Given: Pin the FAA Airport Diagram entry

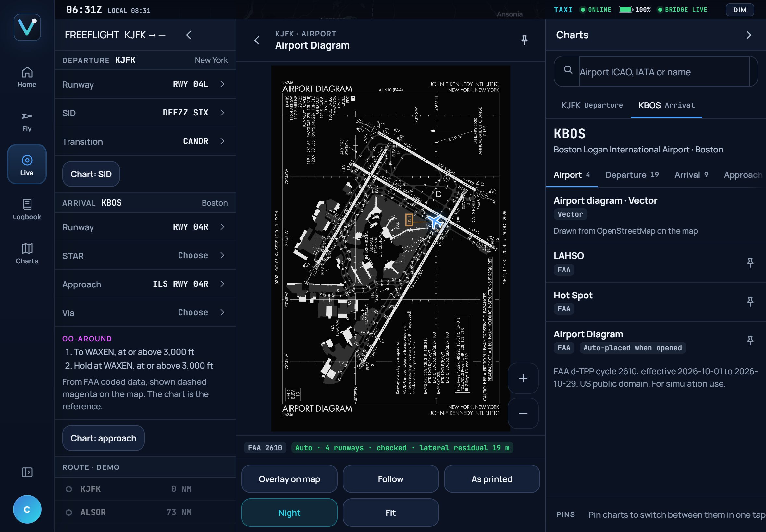Looking at the screenshot, I should 750,340.
